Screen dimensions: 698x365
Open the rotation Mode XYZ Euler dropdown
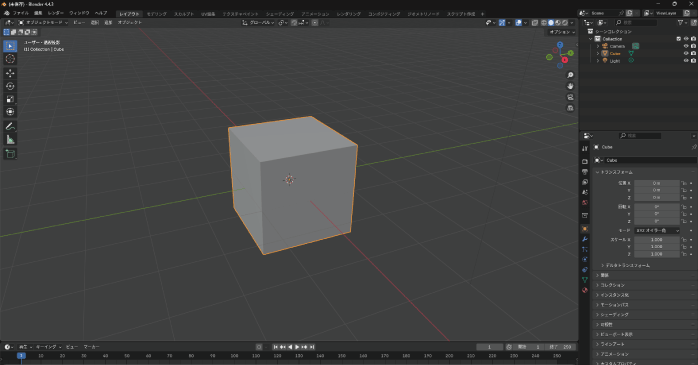[657, 231]
